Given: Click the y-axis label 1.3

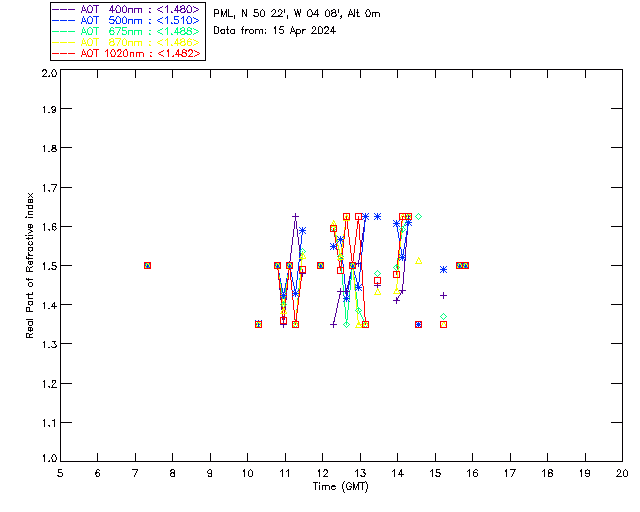Looking at the screenshot, I should (49, 344).
